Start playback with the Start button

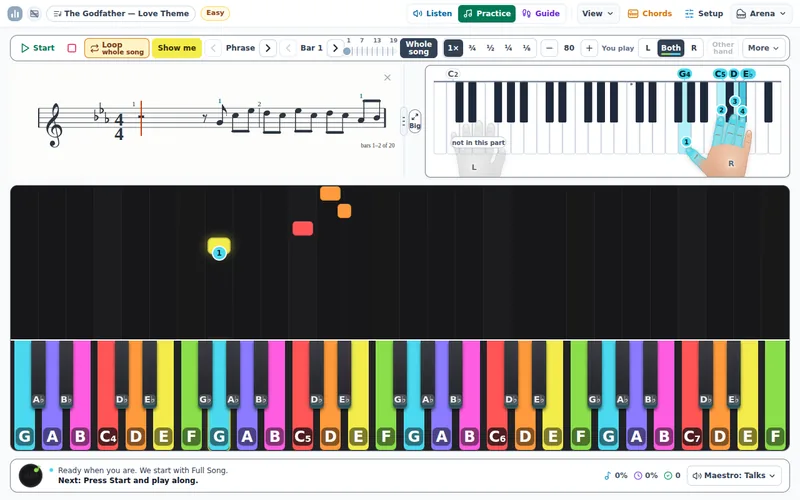[37, 48]
